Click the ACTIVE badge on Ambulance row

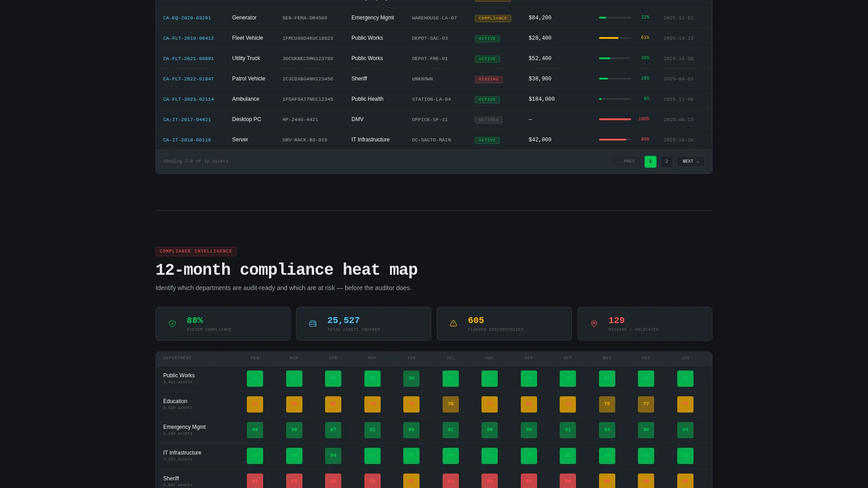pos(487,100)
